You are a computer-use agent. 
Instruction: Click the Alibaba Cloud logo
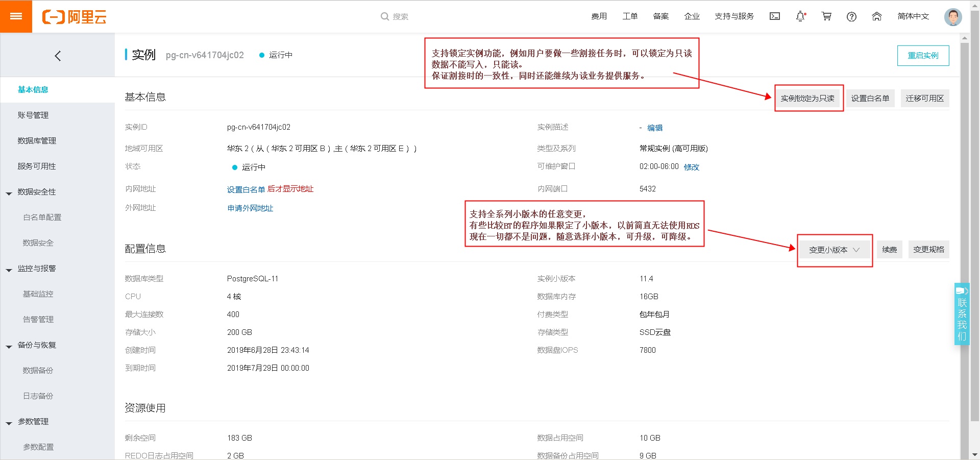tap(75, 17)
